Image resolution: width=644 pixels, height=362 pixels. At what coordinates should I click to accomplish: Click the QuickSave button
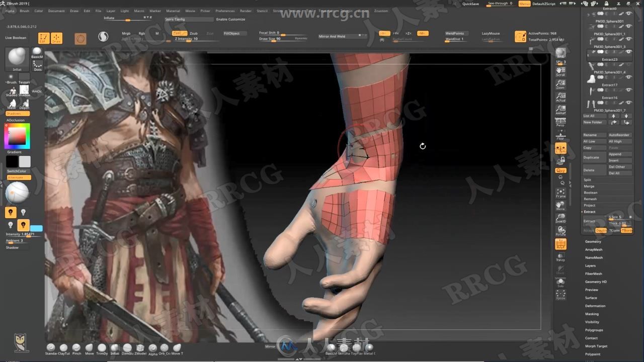[x=470, y=4]
